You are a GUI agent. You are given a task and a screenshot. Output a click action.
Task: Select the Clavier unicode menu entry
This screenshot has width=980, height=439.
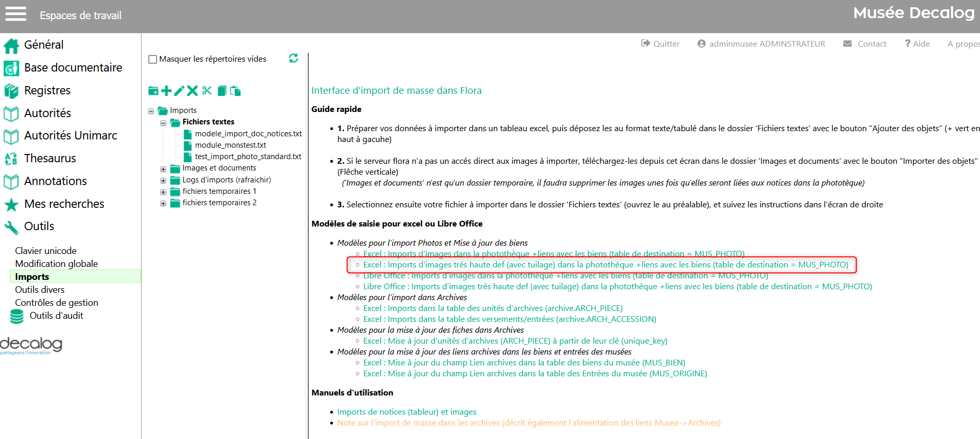click(x=46, y=251)
